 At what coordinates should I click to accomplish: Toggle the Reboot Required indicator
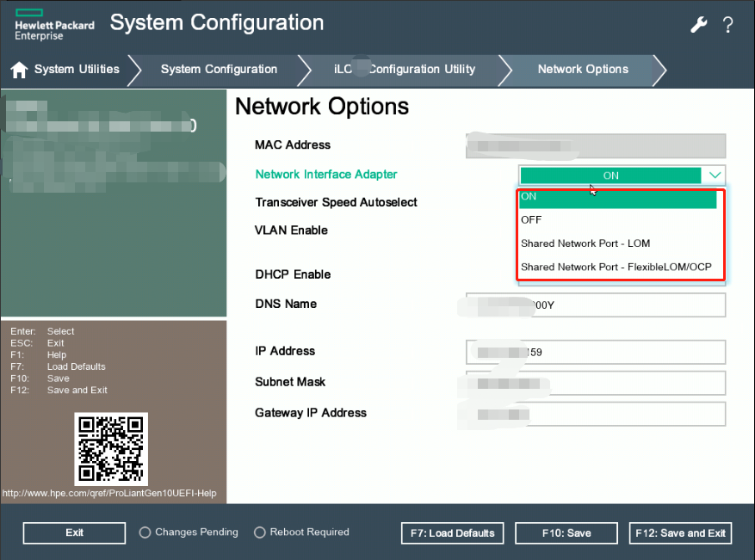click(x=260, y=532)
